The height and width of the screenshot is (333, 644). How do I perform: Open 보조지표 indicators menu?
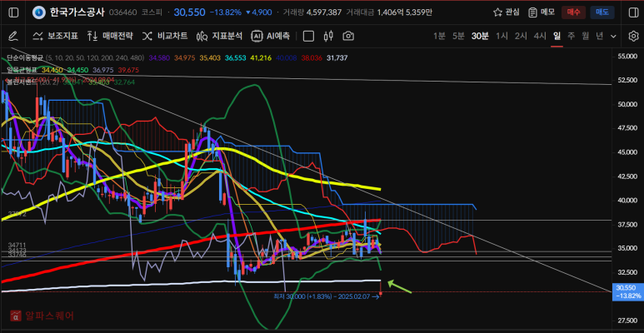(x=56, y=36)
